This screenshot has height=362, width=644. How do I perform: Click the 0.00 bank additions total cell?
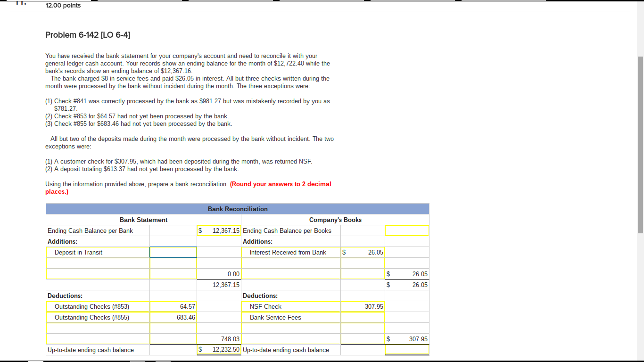219,274
